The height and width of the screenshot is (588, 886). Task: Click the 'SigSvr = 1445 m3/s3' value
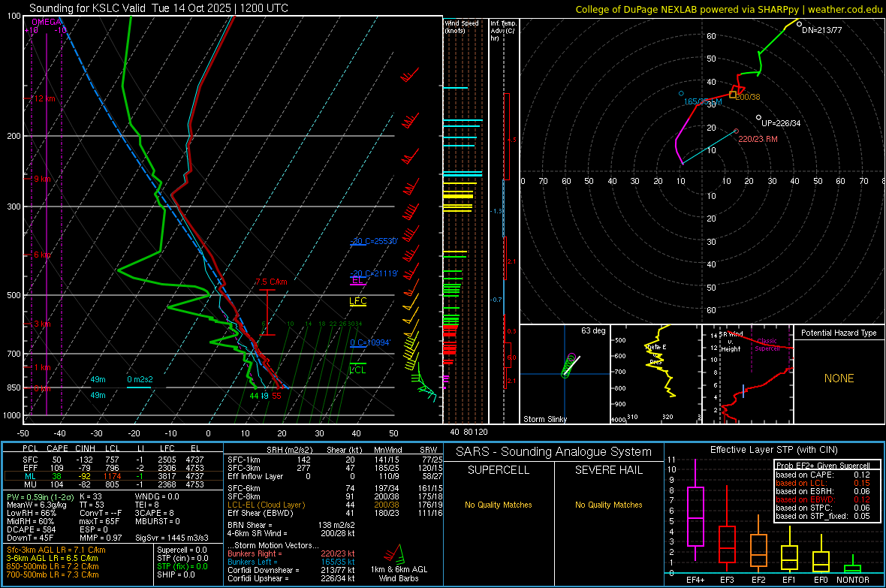[171, 538]
